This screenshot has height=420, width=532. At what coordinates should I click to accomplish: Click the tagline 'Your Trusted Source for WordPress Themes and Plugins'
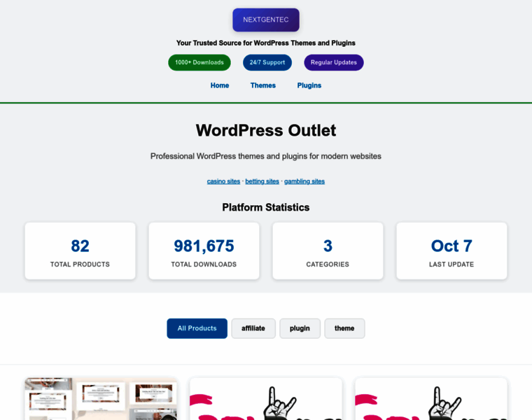point(266,43)
